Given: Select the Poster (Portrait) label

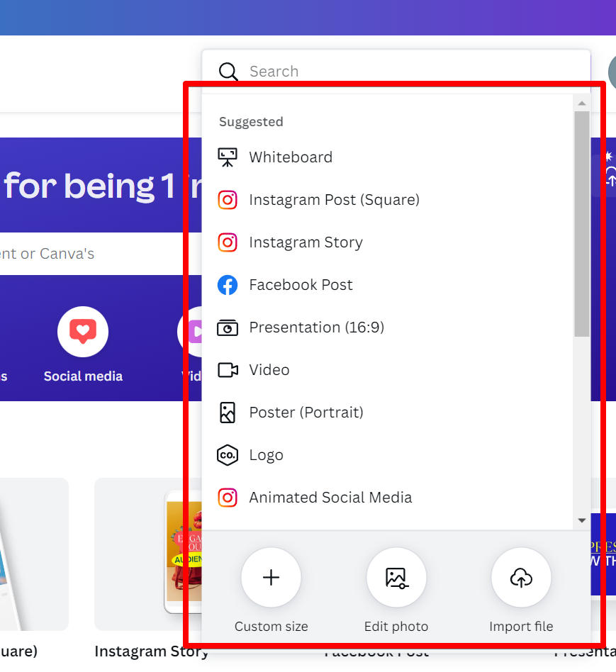Looking at the screenshot, I should pos(306,413).
